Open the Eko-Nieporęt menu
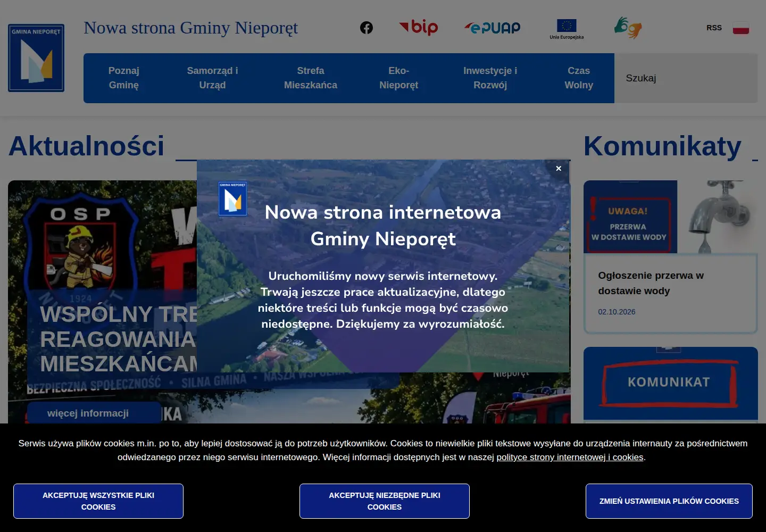766x532 pixels. tap(399, 78)
